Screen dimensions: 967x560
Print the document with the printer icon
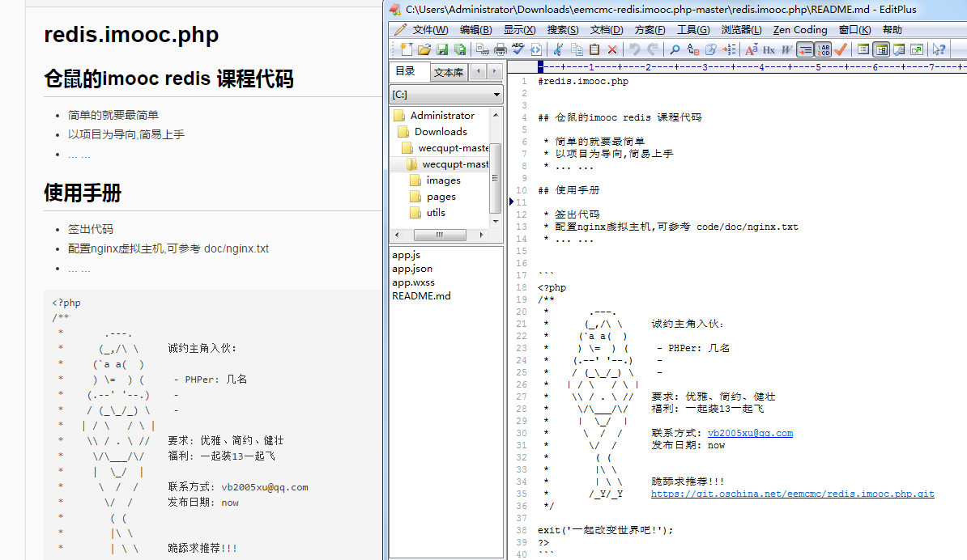tap(501, 49)
